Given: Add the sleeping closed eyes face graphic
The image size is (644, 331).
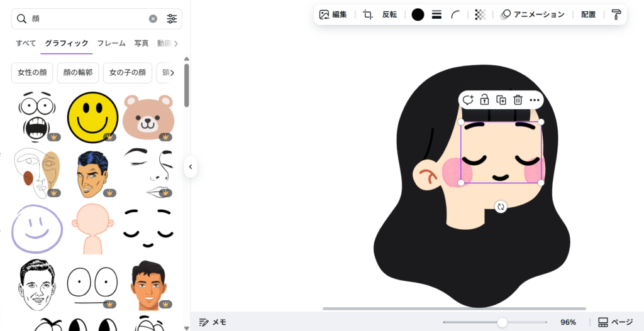Looking at the screenshot, I should coord(148,228).
